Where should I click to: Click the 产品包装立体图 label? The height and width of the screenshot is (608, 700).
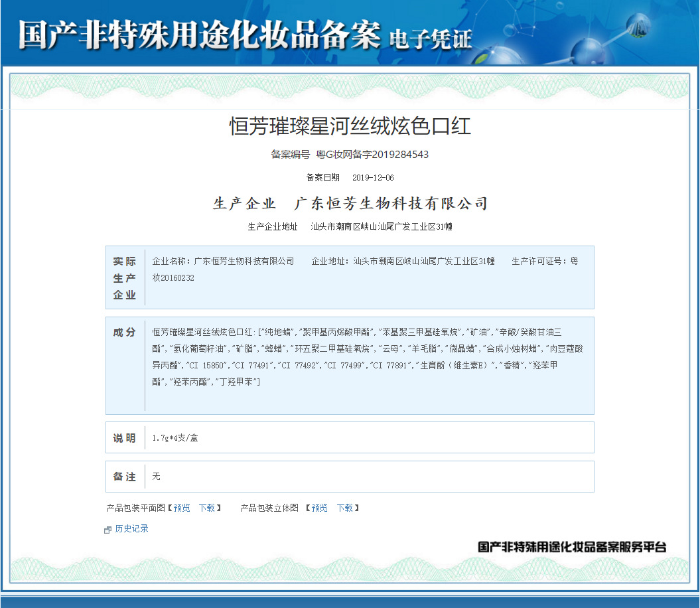coord(269,508)
